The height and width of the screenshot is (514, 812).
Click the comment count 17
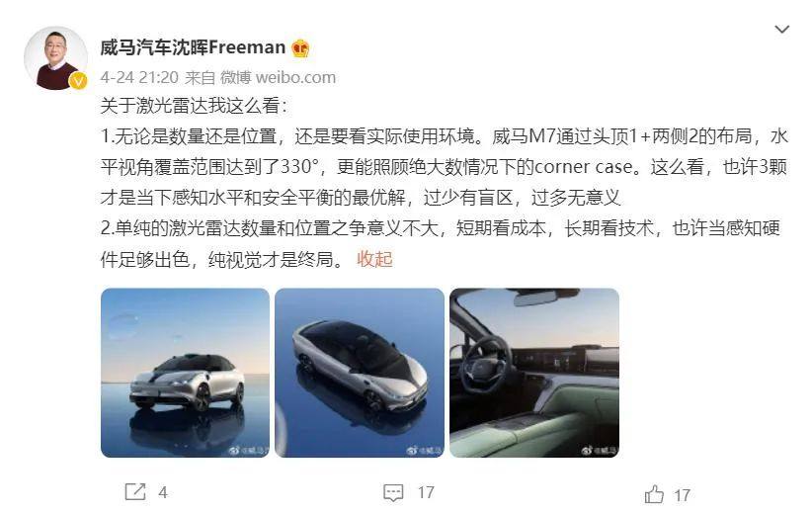click(x=426, y=492)
